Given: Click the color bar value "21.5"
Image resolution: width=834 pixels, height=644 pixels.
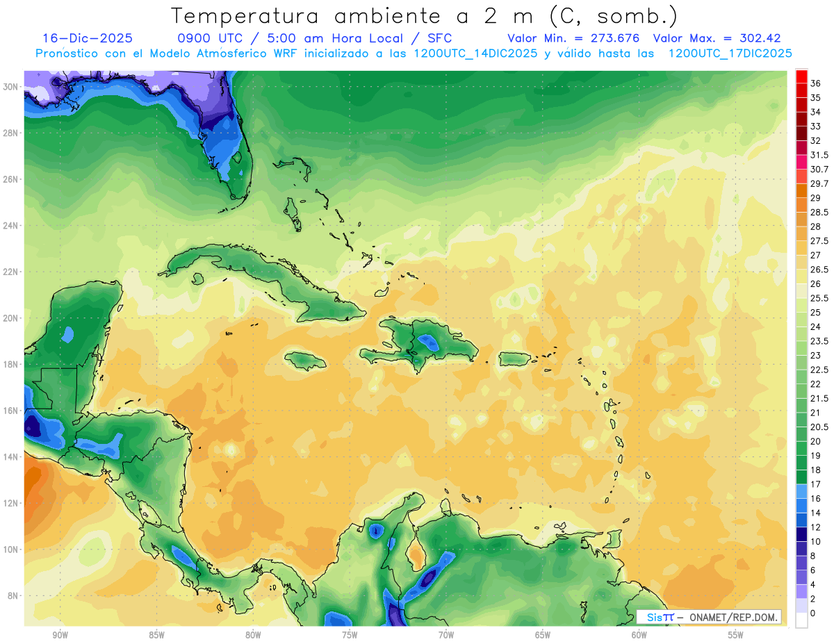Looking at the screenshot, I should point(819,398).
